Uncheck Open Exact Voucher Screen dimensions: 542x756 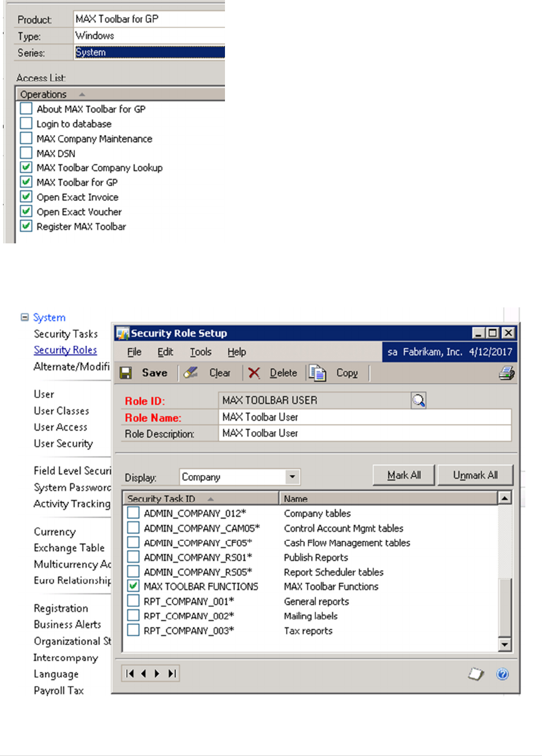pos(26,211)
